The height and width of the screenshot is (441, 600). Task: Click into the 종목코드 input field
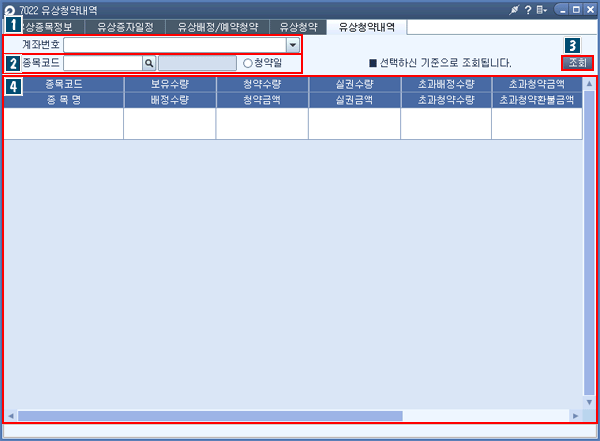pos(103,63)
